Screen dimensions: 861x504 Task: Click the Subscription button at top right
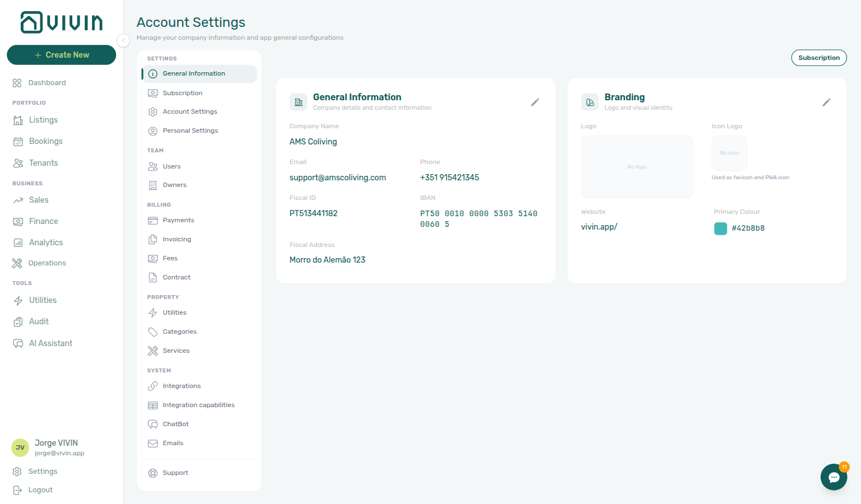819,58
